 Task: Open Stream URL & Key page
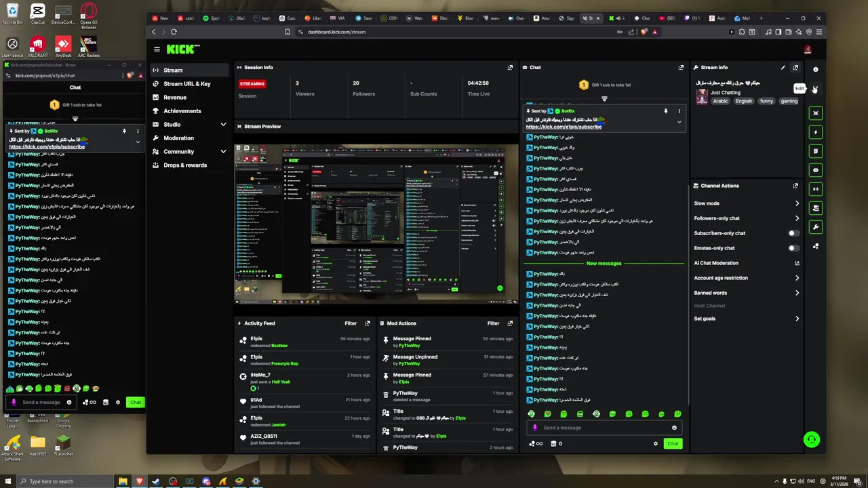pos(191,84)
